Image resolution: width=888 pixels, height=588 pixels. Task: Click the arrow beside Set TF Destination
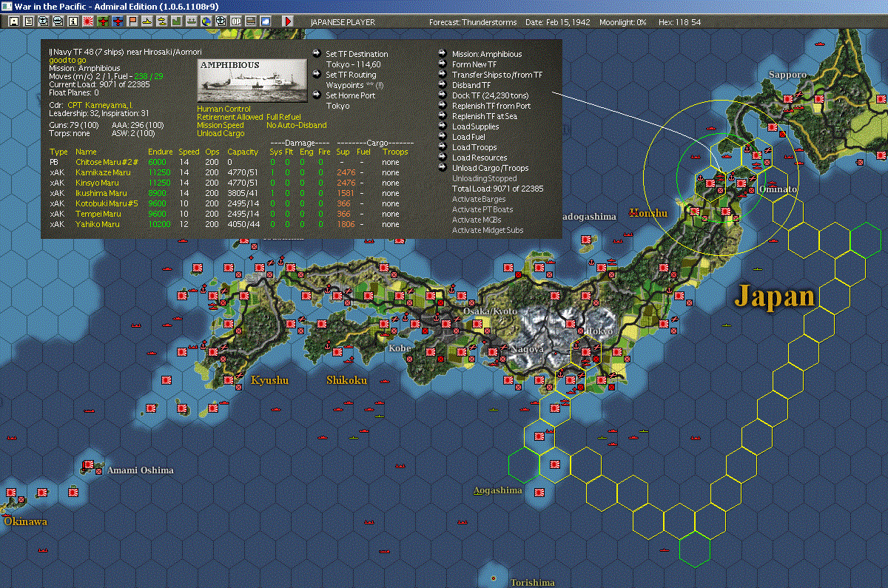317,54
